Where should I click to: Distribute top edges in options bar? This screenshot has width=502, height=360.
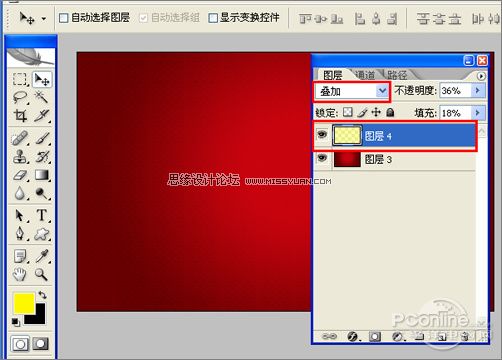point(423,19)
